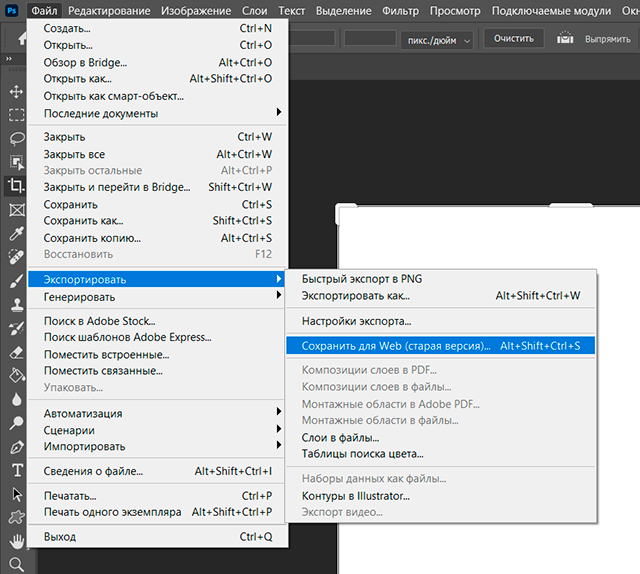Choose Закрыть все item
This screenshot has width=640, height=574.
click(x=158, y=154)
